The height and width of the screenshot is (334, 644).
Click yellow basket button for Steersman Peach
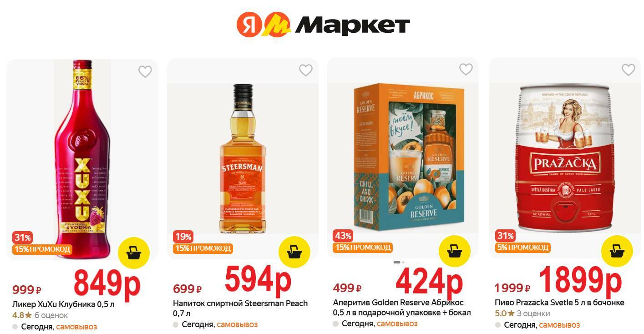[x=294, y=251]
